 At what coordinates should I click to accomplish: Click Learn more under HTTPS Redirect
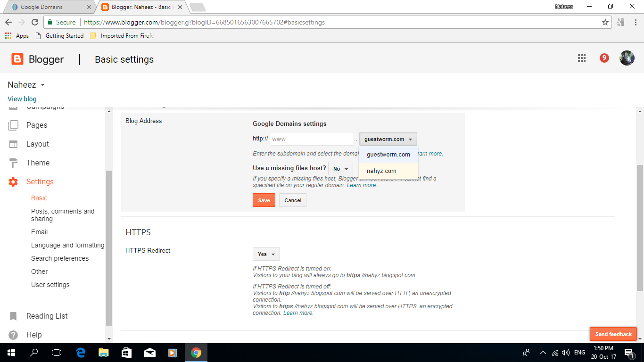[298, 313]
